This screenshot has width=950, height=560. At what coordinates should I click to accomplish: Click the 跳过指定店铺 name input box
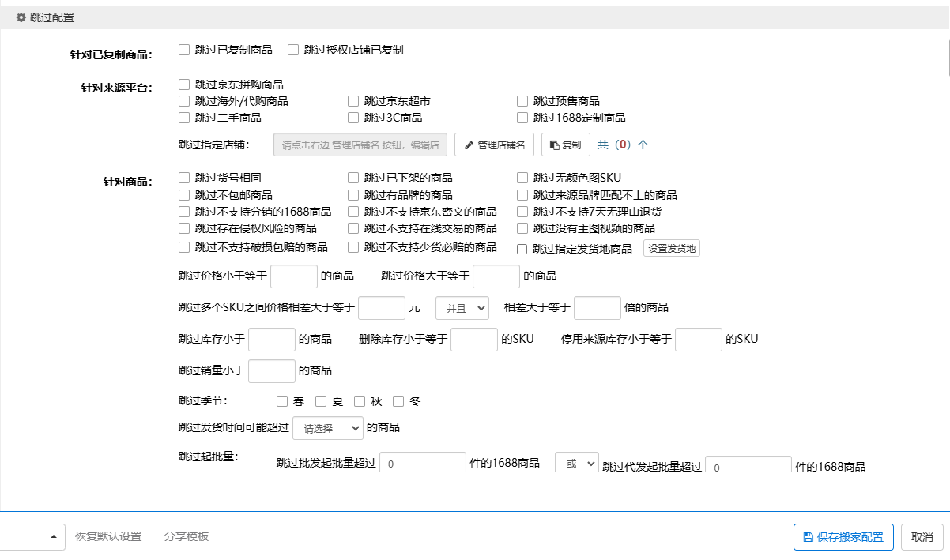360,145
